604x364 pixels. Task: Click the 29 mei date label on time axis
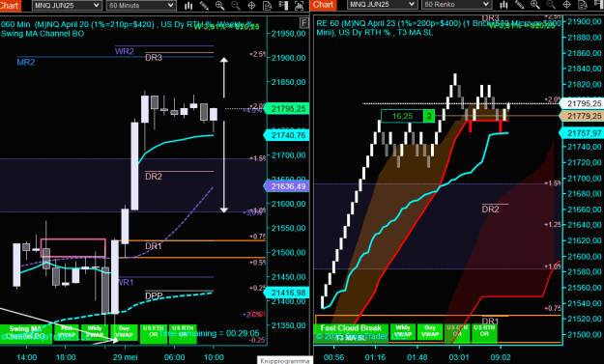pos(126,357)
